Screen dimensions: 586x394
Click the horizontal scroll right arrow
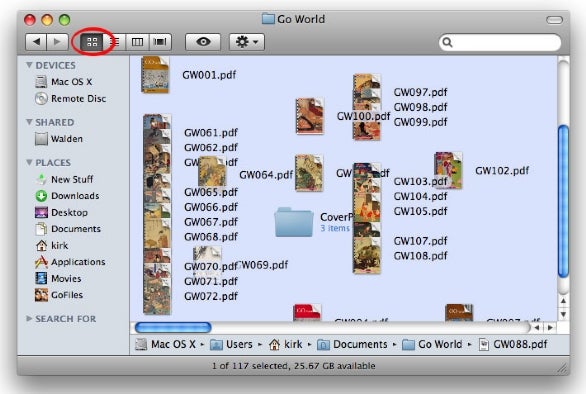[550, 327]
